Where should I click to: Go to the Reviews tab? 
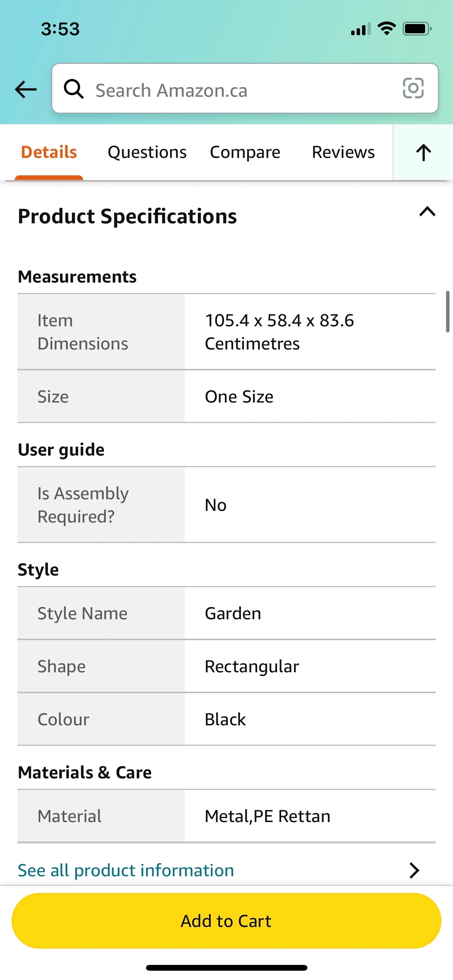[x=343, y=152]
